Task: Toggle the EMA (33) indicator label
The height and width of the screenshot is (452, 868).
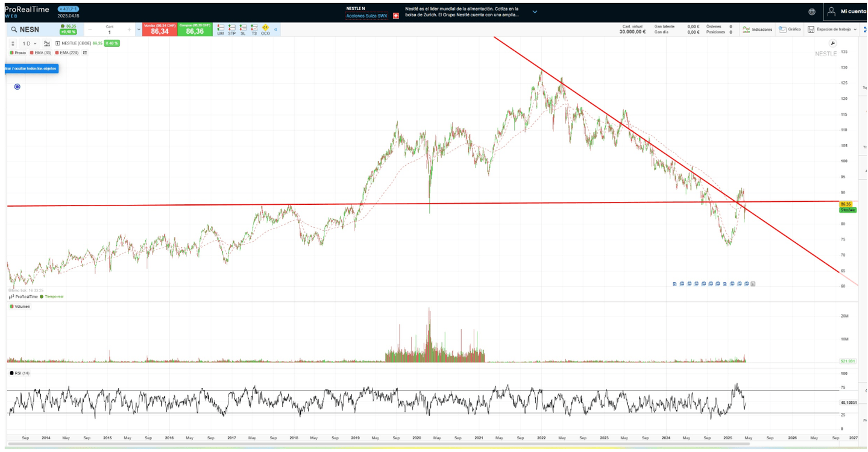Action: [42, 53]
